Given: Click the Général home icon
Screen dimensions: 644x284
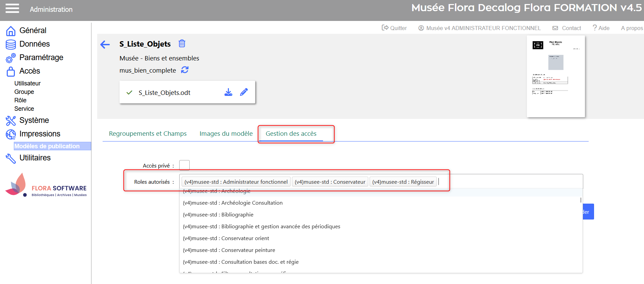Looking at the screenshot, I should coord(11,31).
